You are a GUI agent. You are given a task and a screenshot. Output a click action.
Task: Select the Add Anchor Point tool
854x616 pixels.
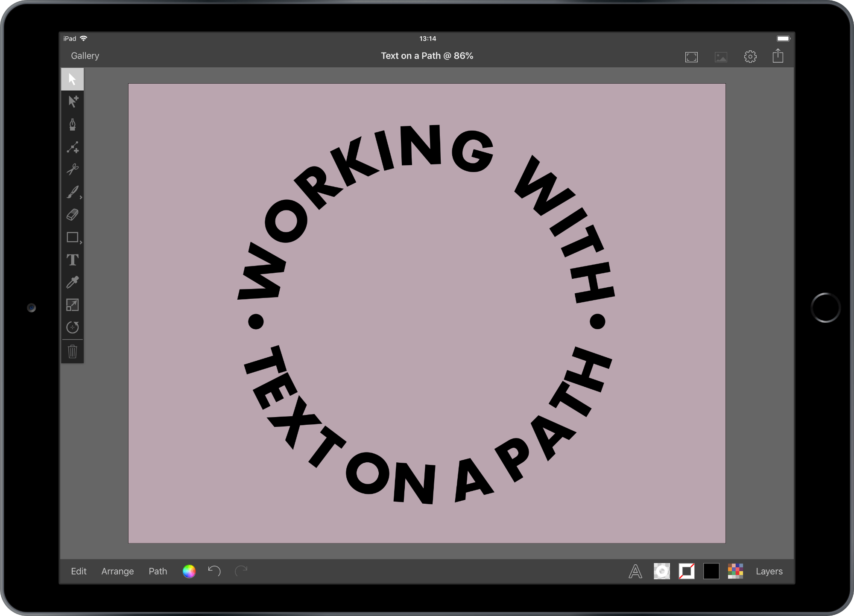73,147
